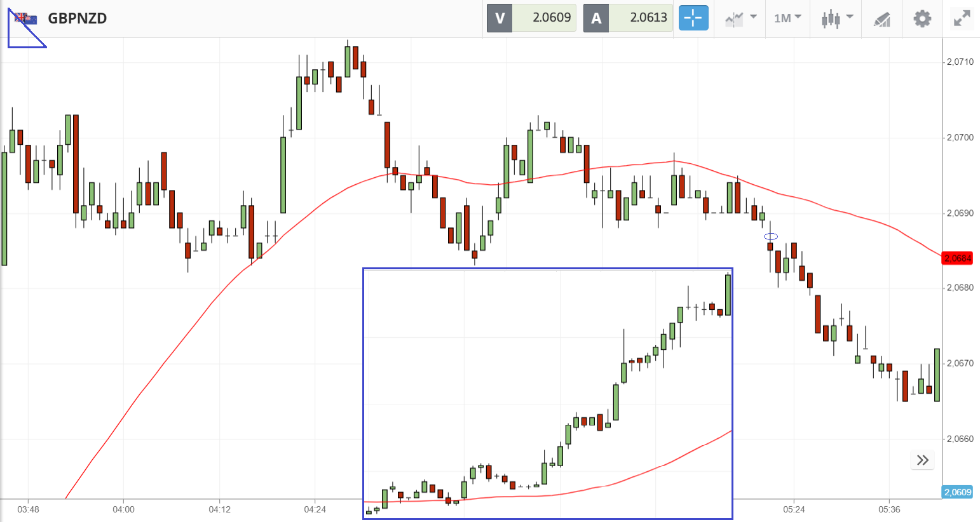Click the 04:00 time axis label
980x522 pixels.
(x=123, y=509)
